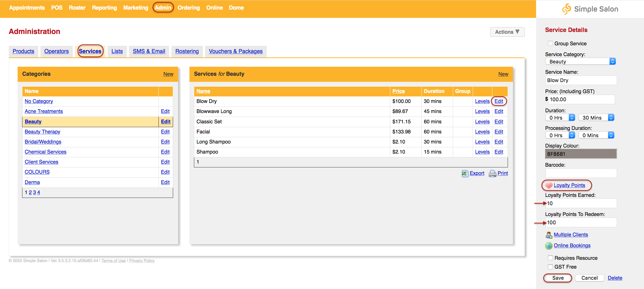This screenshot has width=644, height=289.
Task: Expand the Actions dropdown menu
Action: [x=507, y=32]
